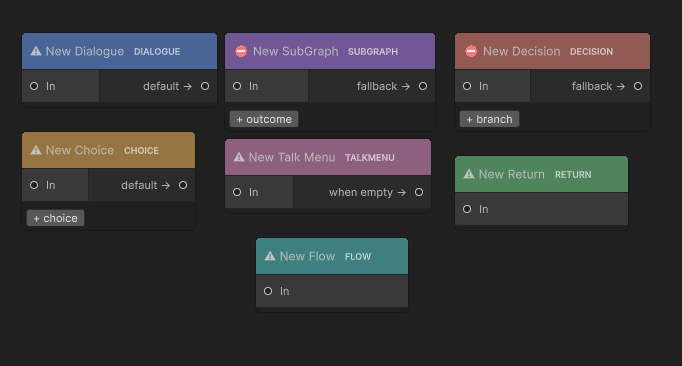Click the In port of New SubGraph node
This screenshot has height=366, width=682.
click(x=237, y=86)
